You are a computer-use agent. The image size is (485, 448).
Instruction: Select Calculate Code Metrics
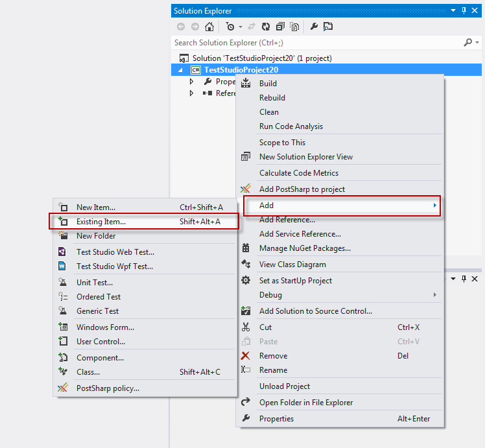tap(340, 173)
